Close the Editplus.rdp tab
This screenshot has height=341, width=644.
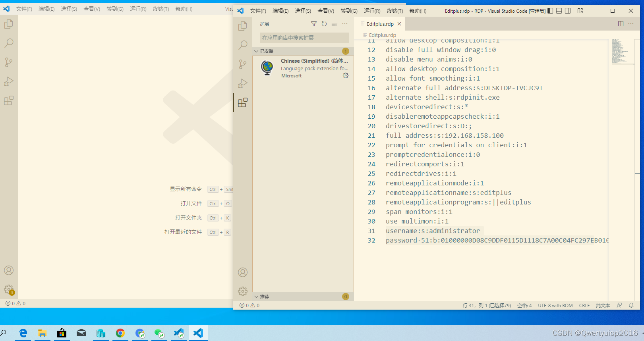coord(399,24)
